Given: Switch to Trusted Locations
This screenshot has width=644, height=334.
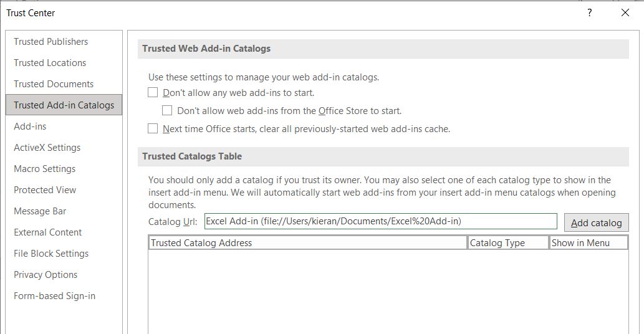Looking at the screenshot, I should click(x=50, y=63).
